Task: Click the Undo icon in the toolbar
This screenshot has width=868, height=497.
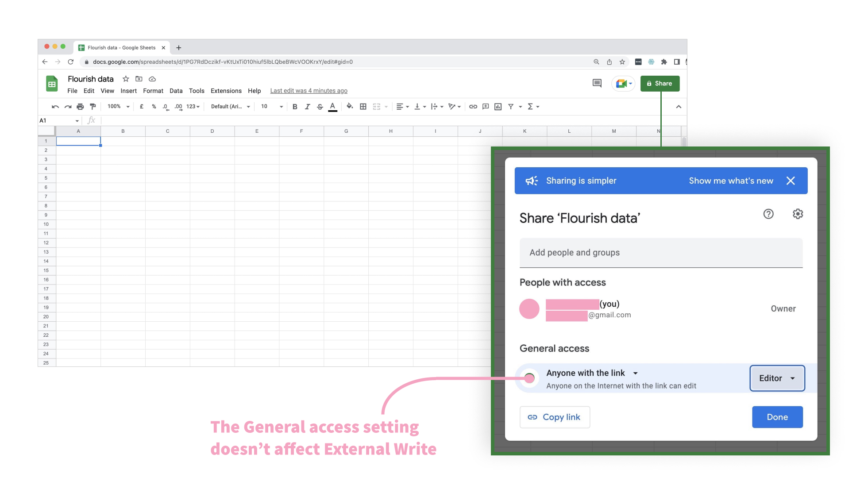Action: tap(55, 107)
